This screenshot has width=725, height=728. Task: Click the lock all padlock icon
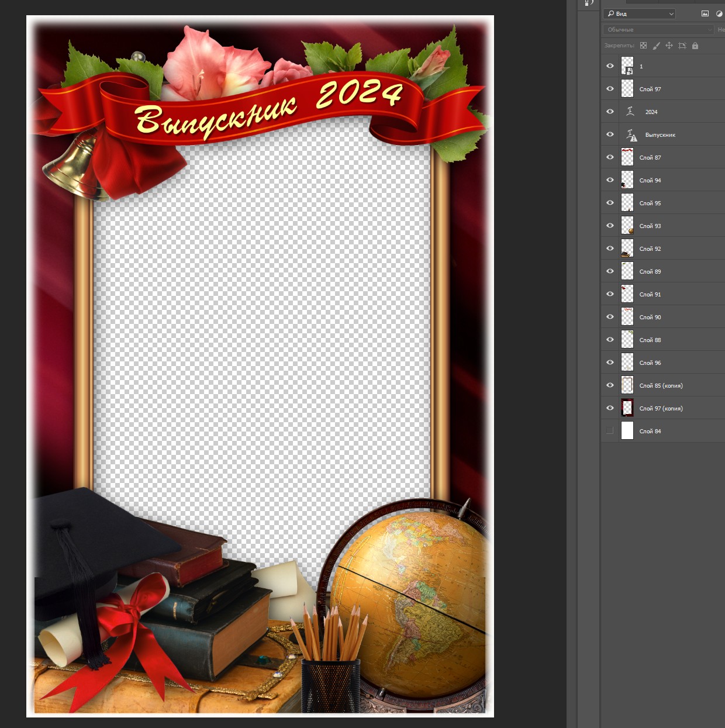(695, 46)
